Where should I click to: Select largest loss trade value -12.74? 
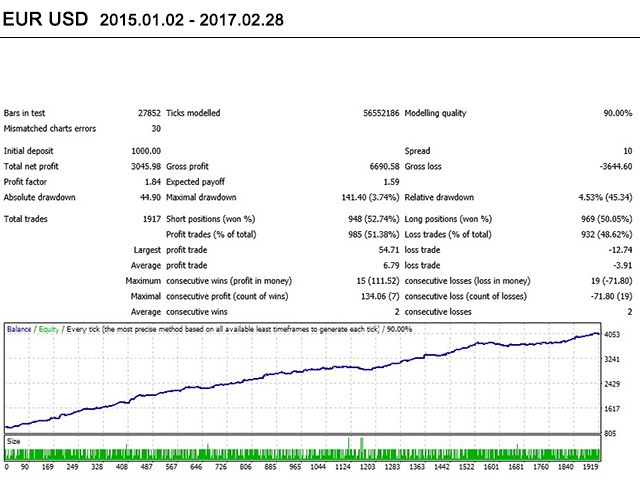(620, 250)
